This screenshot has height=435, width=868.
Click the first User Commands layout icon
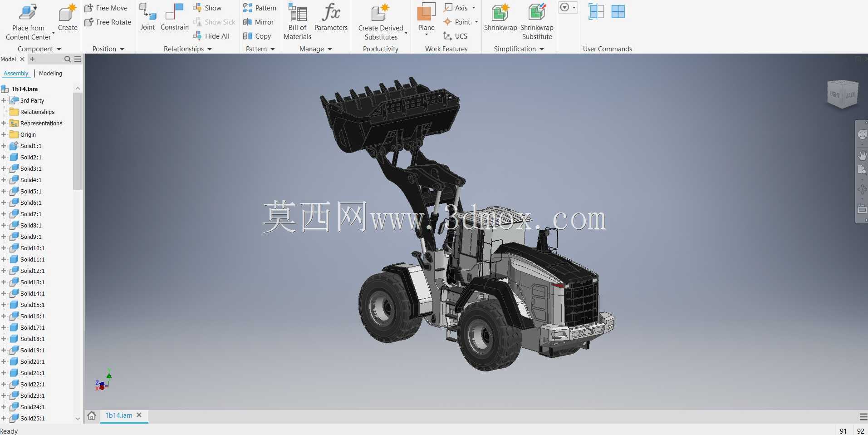pyautogui.click(x=596, y=12)
